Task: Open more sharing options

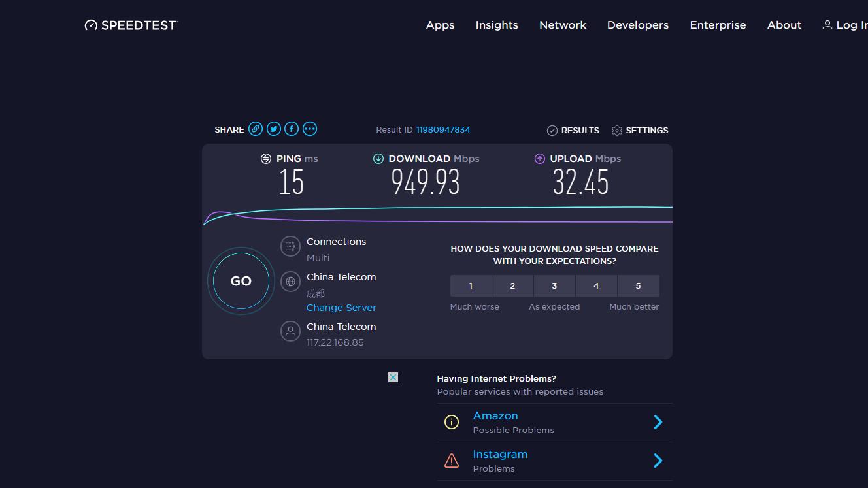Action: (x=309, y=129)
